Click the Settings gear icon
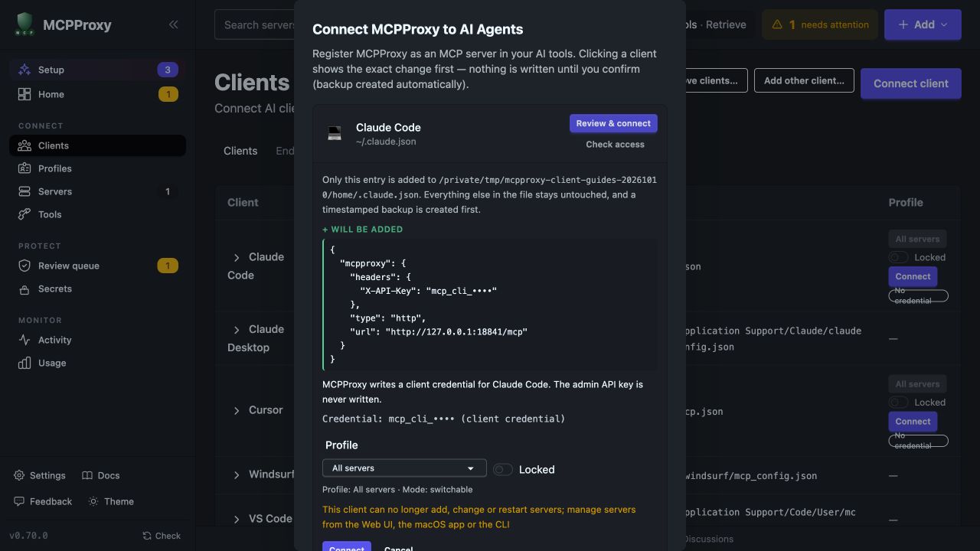The width and height of the screenshot is (980, 551). point(19,475)
